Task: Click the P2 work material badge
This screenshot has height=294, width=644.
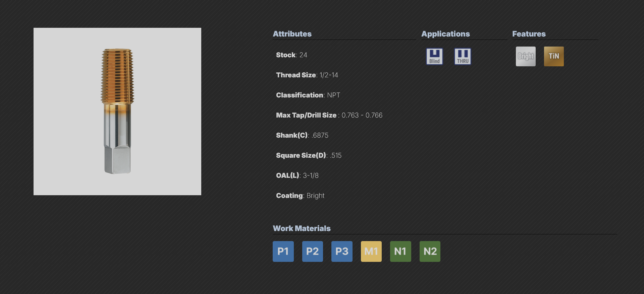Action: pyautogui.click(x=313, y=251)
